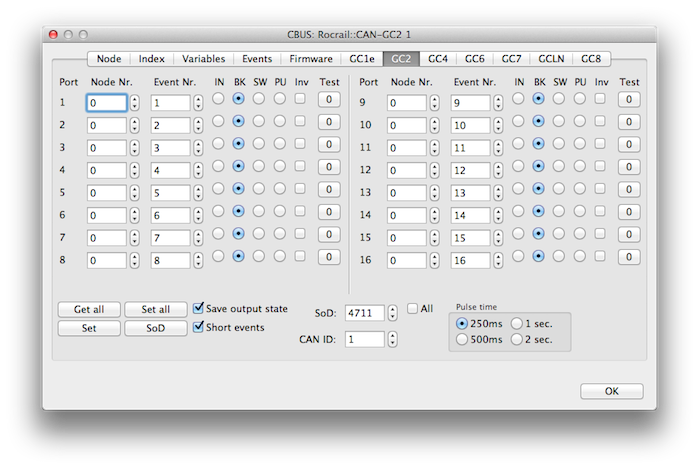
Task: Check the Inv box for port 3
Action: [300, 143]
